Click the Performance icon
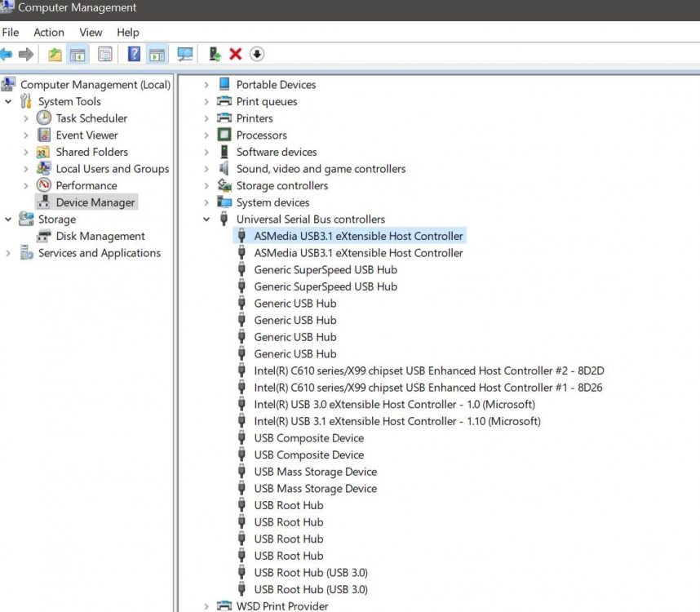 tap(44, 184)
